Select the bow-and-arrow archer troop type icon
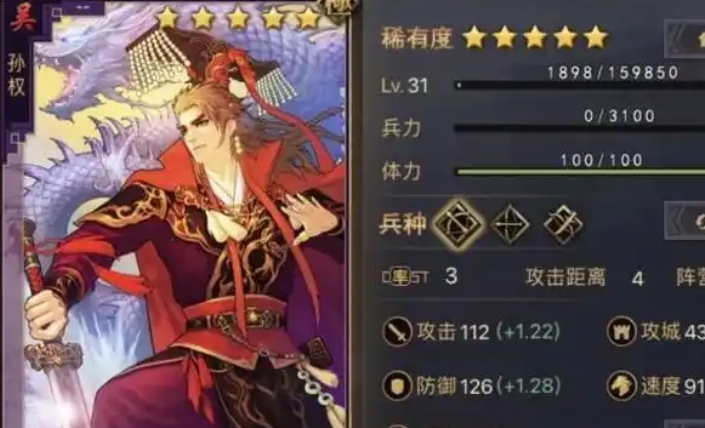The image size is (705, 428). click(509, 224)
